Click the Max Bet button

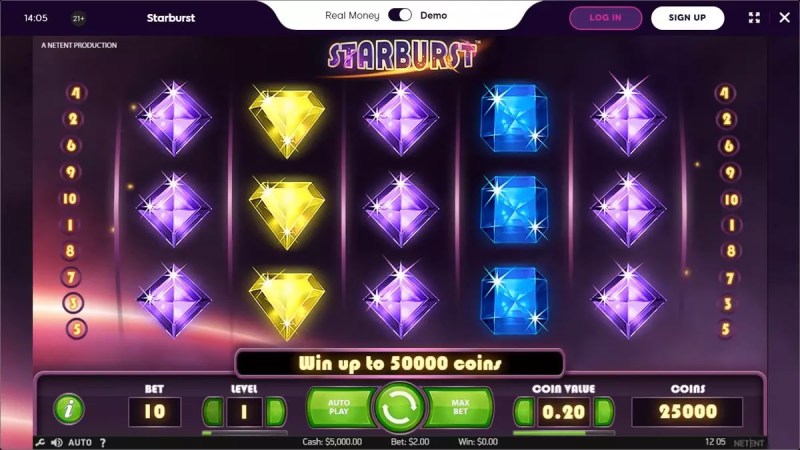[459, 407]
